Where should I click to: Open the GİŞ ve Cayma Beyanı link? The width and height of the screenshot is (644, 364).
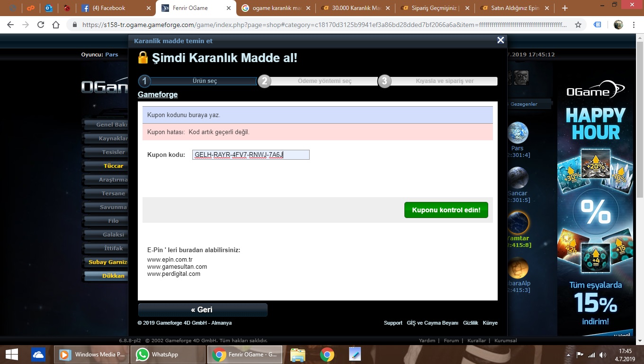point(432,323)
